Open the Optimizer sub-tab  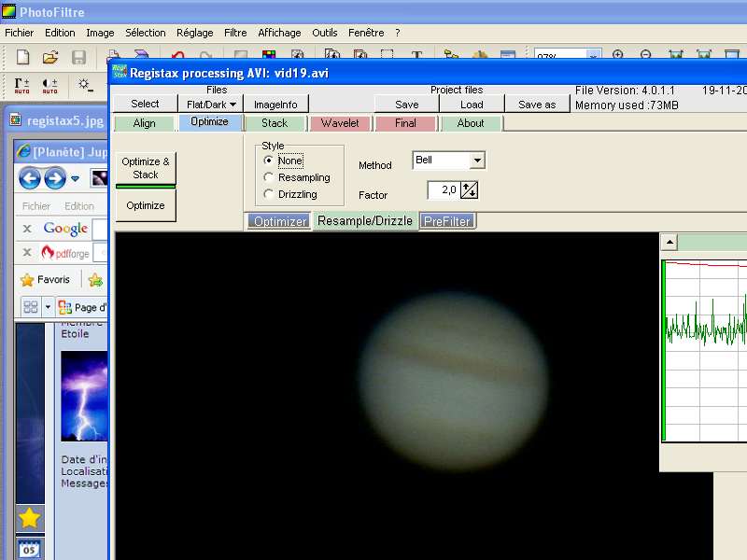pyautogui.click(x=279, y=221)
